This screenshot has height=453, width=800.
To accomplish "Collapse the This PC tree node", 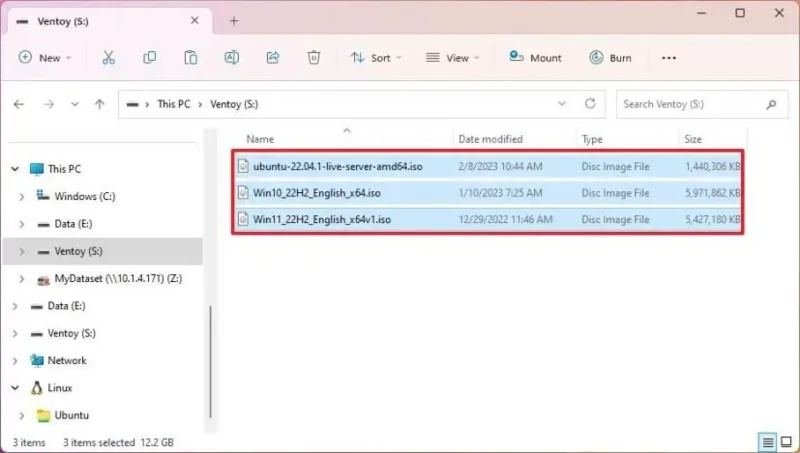I will (15, 169).
